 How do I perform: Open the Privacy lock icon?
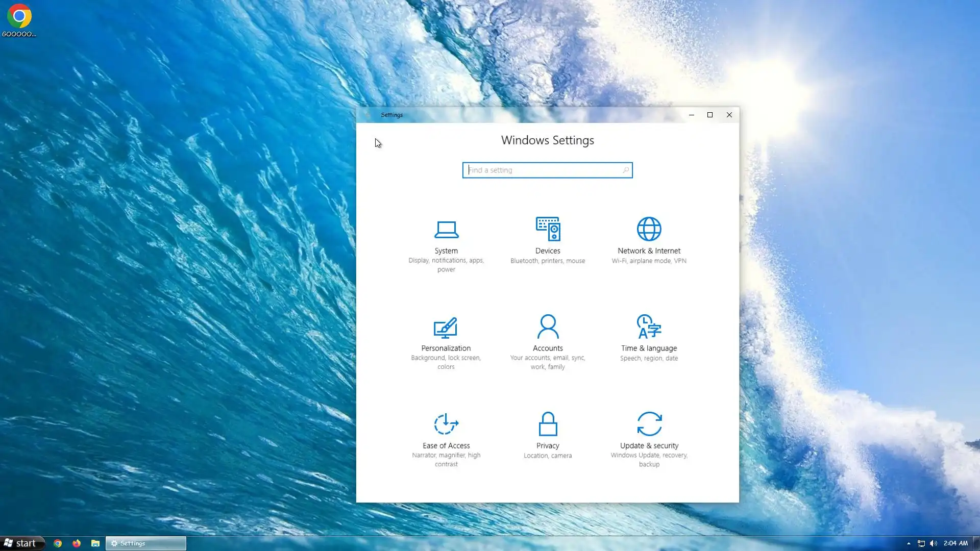(x=548, y=424)
